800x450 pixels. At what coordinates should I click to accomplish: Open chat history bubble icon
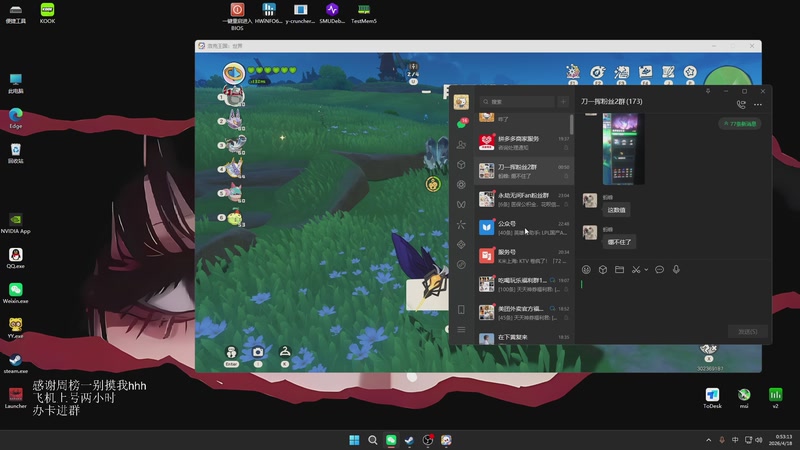[x=660, y=269]
